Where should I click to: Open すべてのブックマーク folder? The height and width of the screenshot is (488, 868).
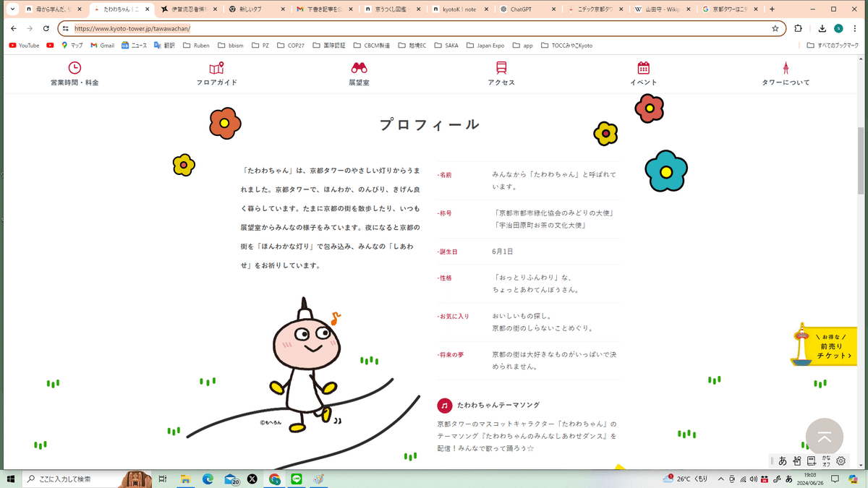click(x=833, y=45)
